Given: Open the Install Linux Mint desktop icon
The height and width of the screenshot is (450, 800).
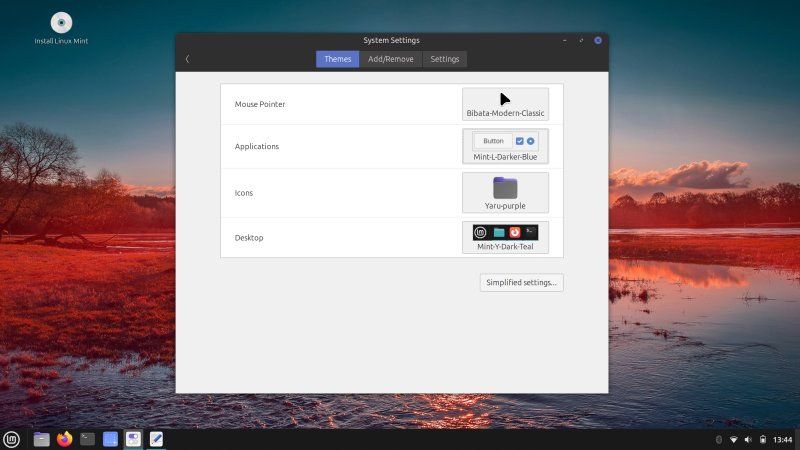Looking at the screenshot, I should 61,28.
